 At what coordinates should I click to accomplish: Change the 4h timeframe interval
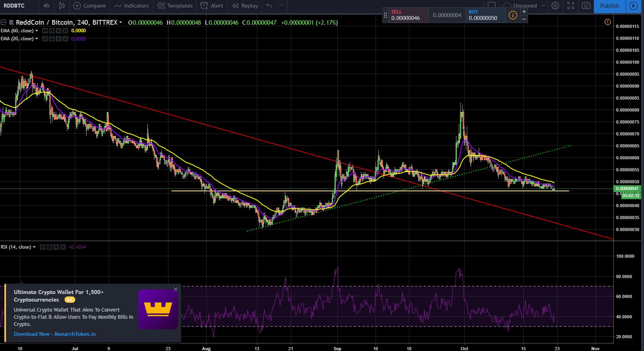[x=47, y=6]
